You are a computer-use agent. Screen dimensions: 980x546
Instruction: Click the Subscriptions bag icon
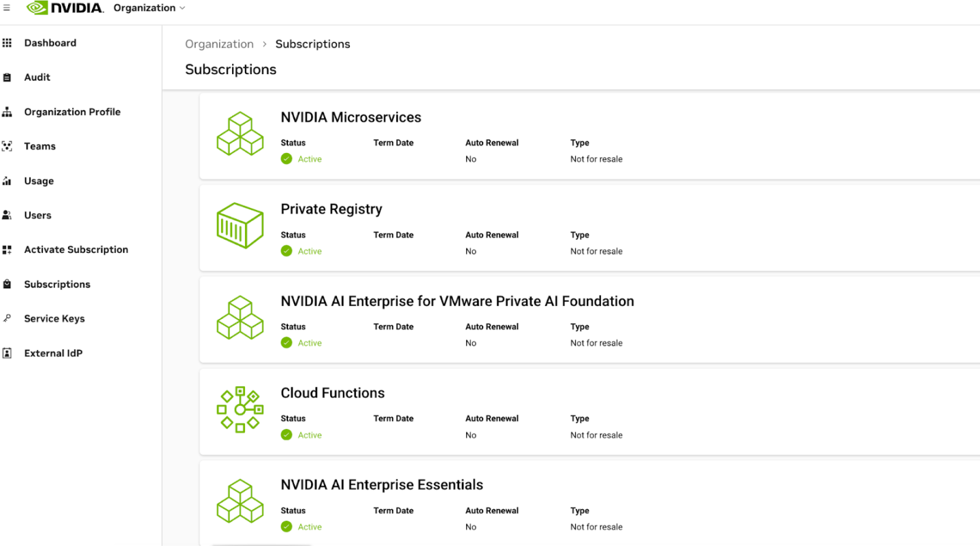coord(7,284)
